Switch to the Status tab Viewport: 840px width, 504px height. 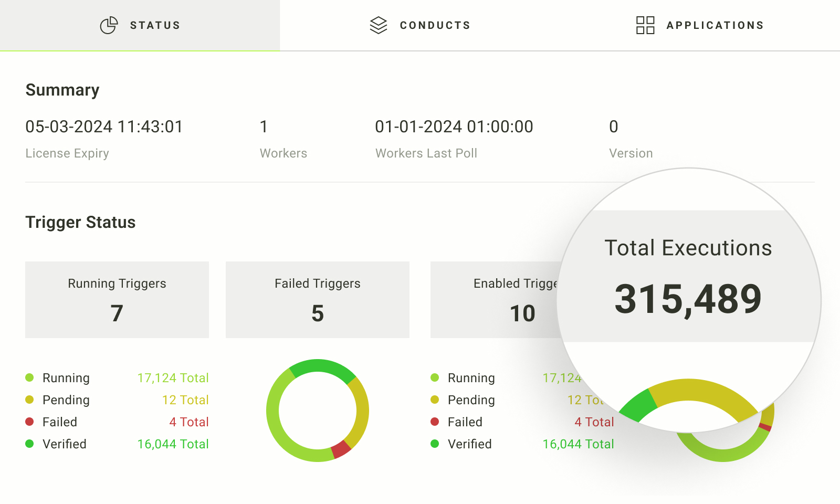pos(140,25)
